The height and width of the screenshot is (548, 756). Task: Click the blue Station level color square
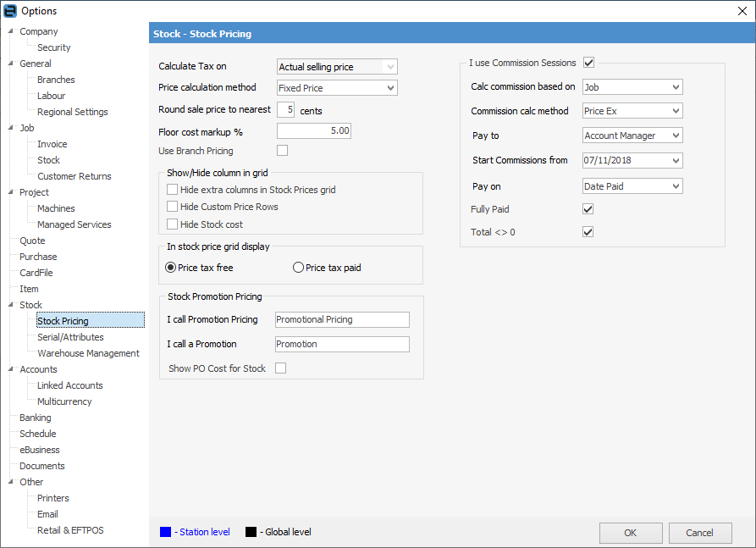(x=165, y=532)
